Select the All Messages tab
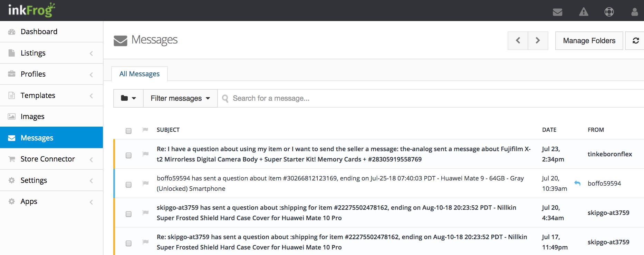This screenshot has width=644, height=255. point(140,74)
